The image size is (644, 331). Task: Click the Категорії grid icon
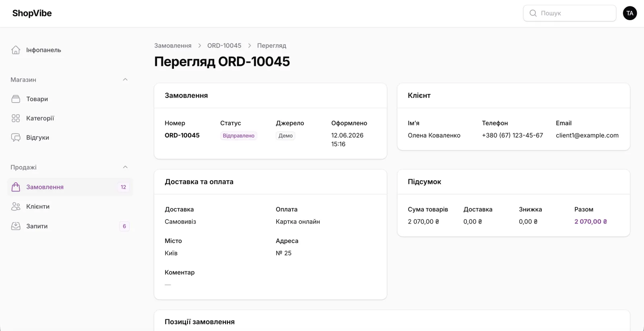tap(16, 118)
